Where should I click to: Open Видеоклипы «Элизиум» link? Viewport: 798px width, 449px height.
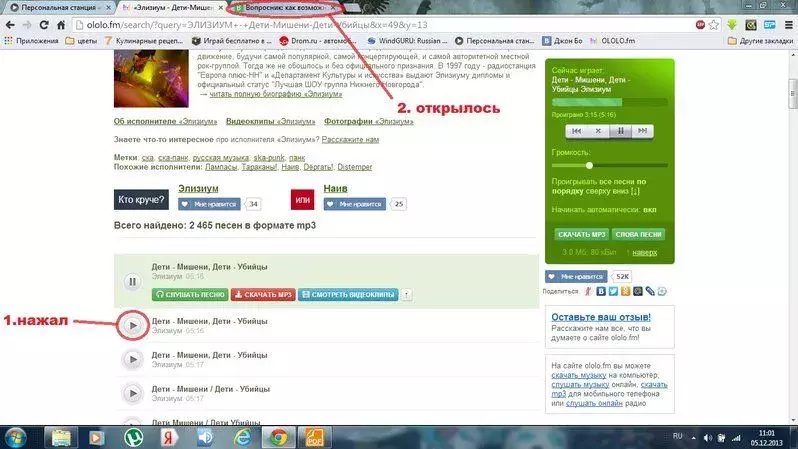point(270,121)
